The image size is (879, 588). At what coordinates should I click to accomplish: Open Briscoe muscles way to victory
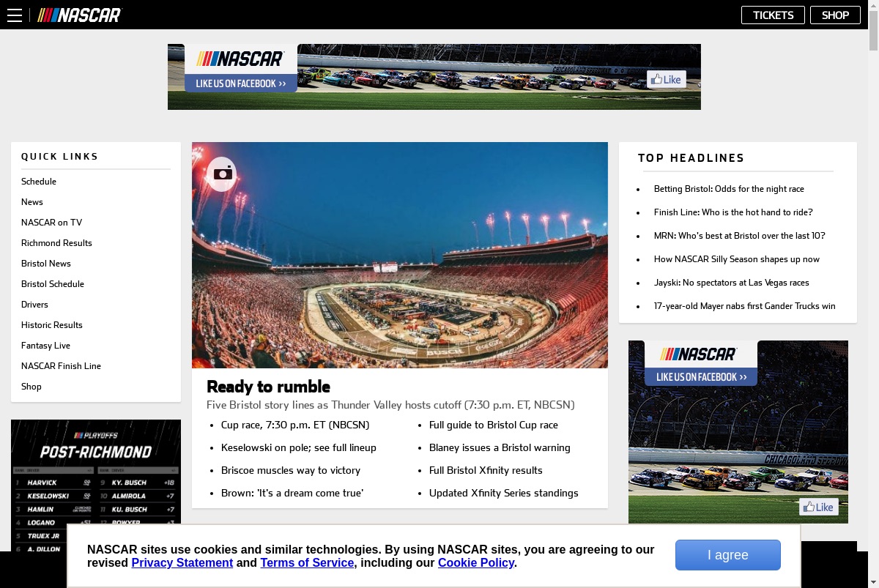[291, 470]
